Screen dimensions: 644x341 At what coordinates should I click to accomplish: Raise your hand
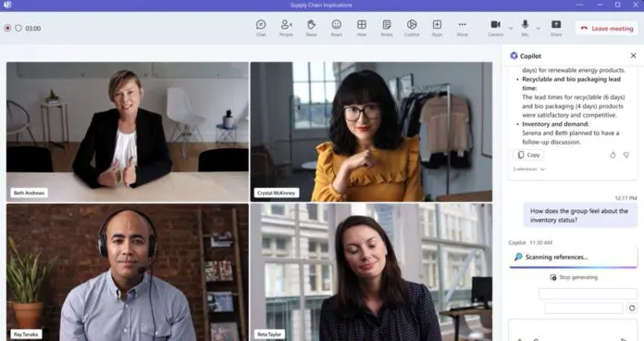[311, 28]
